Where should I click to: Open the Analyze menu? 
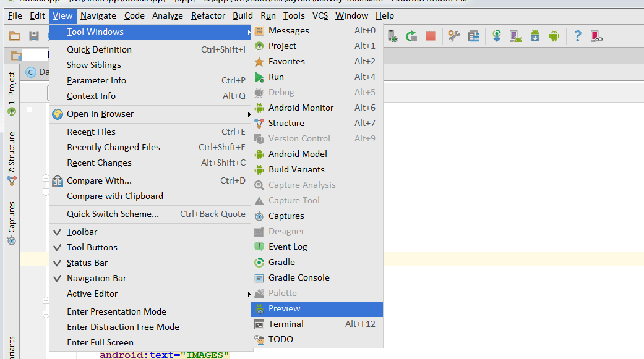[x=168, y=15]
